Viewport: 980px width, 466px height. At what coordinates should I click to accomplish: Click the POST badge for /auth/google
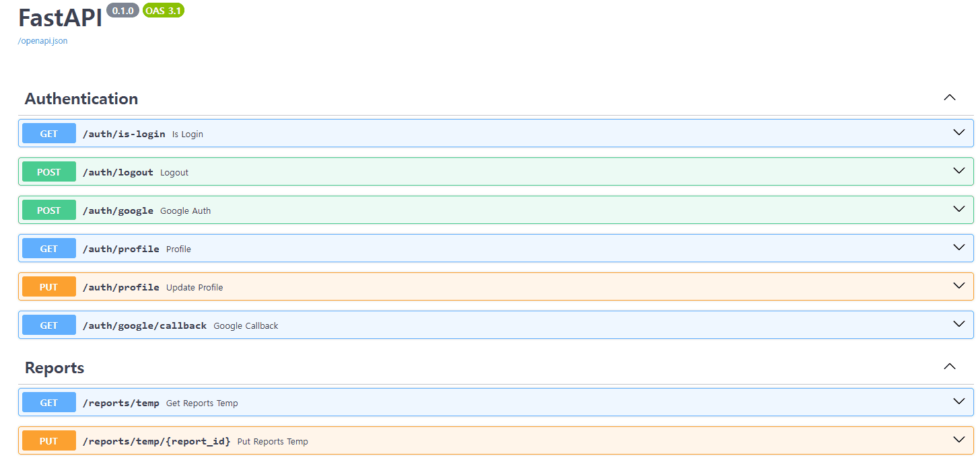pos(49,210)
